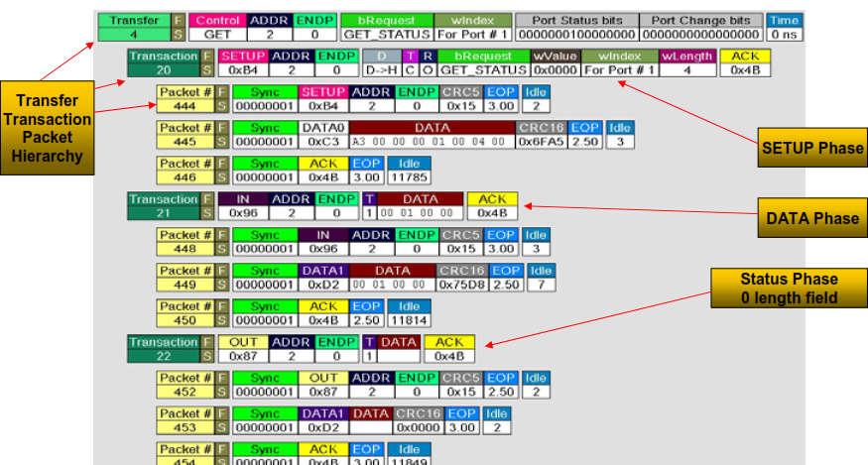Click CRC5 0x15 cell in Packet 448
This screenshot has height=465, width=868.
coord(461,242)
